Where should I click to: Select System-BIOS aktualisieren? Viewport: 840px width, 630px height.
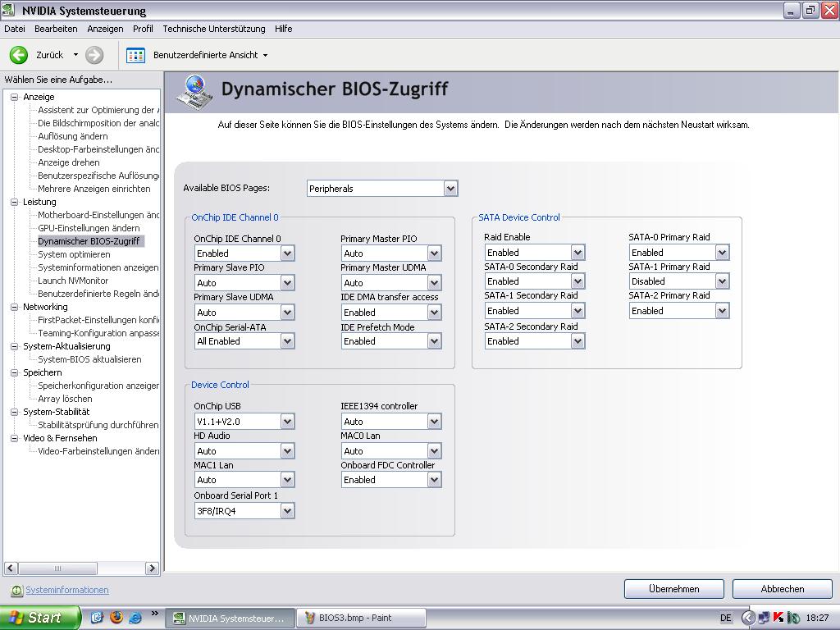pyautogui.click(x=89, y=359)
